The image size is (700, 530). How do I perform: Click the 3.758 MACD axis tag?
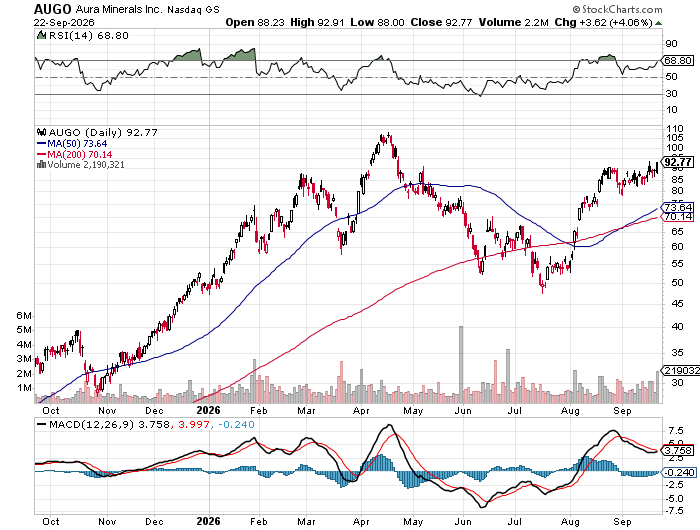click(x=678, y=450)
